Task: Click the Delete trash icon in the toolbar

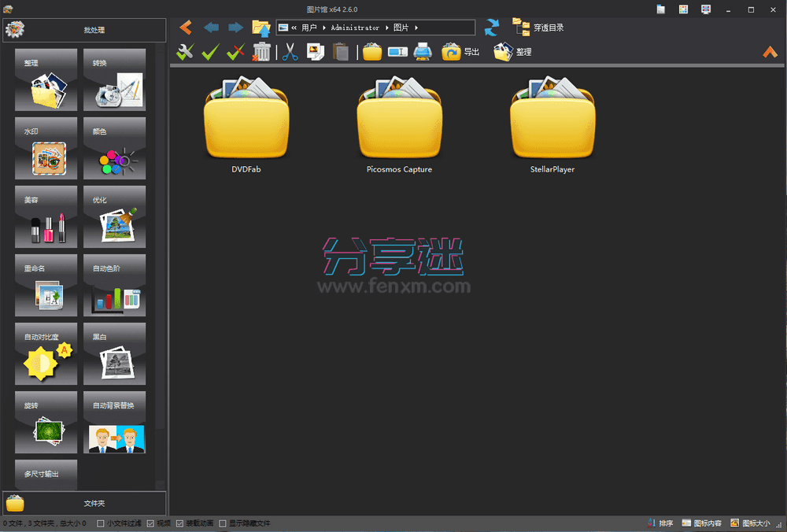Action: click(x=262, y=51)
